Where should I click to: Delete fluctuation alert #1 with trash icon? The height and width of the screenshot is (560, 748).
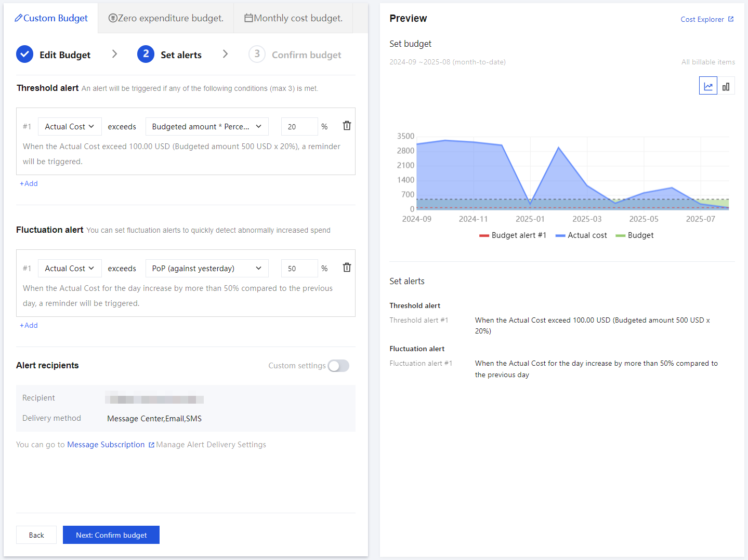[x=347, y=268]
